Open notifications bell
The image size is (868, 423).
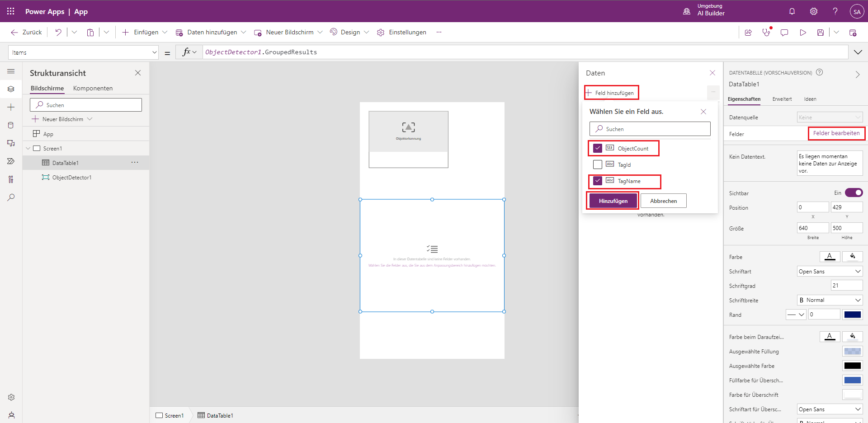pos(792,11)
